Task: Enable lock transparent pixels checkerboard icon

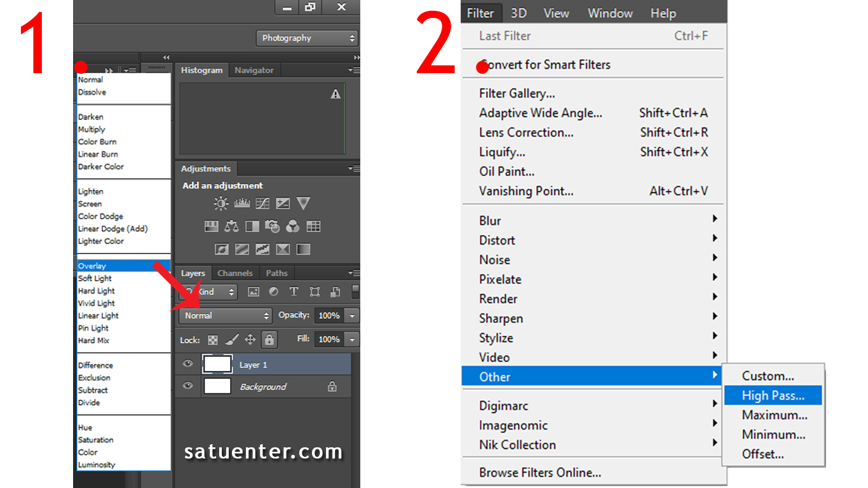Action: [x=213, y=339]
